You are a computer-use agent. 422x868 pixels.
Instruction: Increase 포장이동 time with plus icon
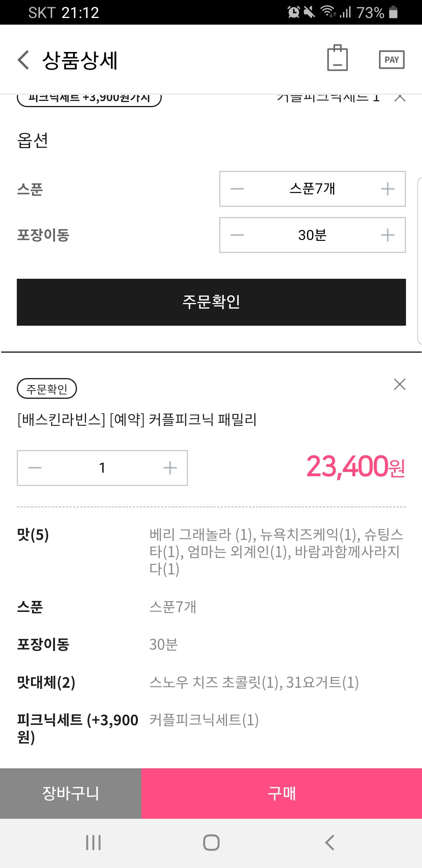pyautogui.click(x=388, y=235)
